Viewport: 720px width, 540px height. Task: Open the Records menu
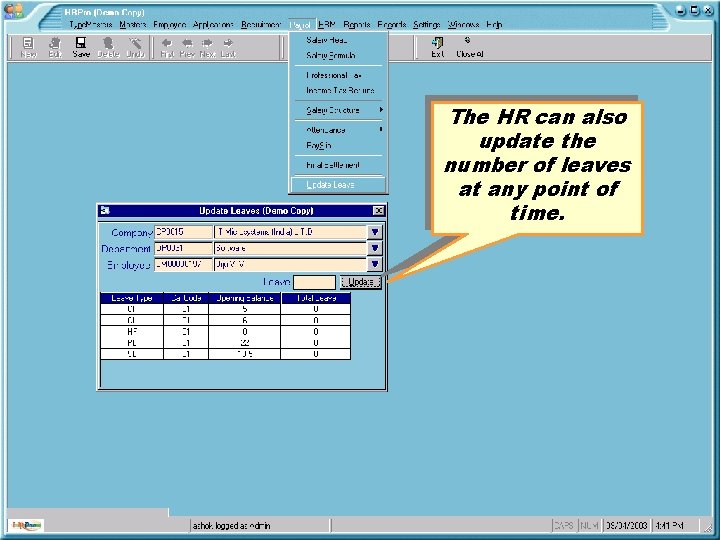pyautogui.click(x=392, y=24)
